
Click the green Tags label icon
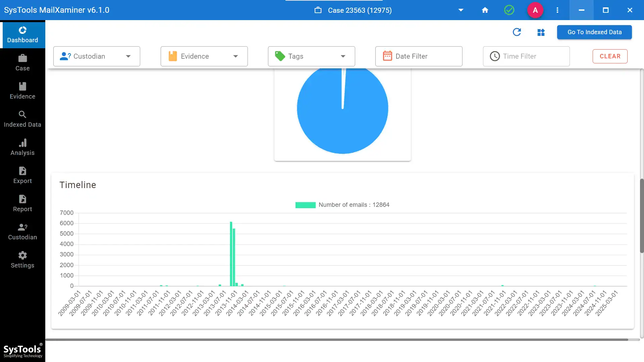(x=280, y=56)
